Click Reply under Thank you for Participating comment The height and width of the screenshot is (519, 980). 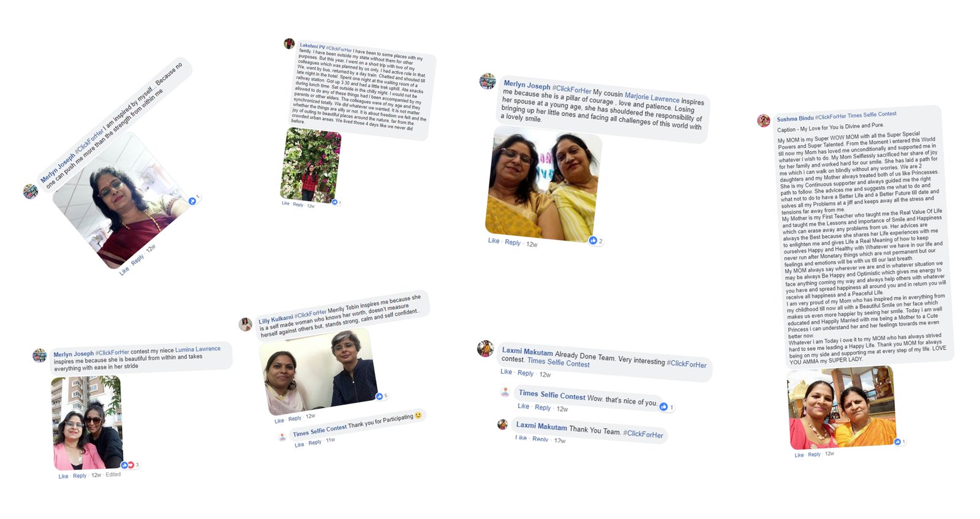pos(315,442)
